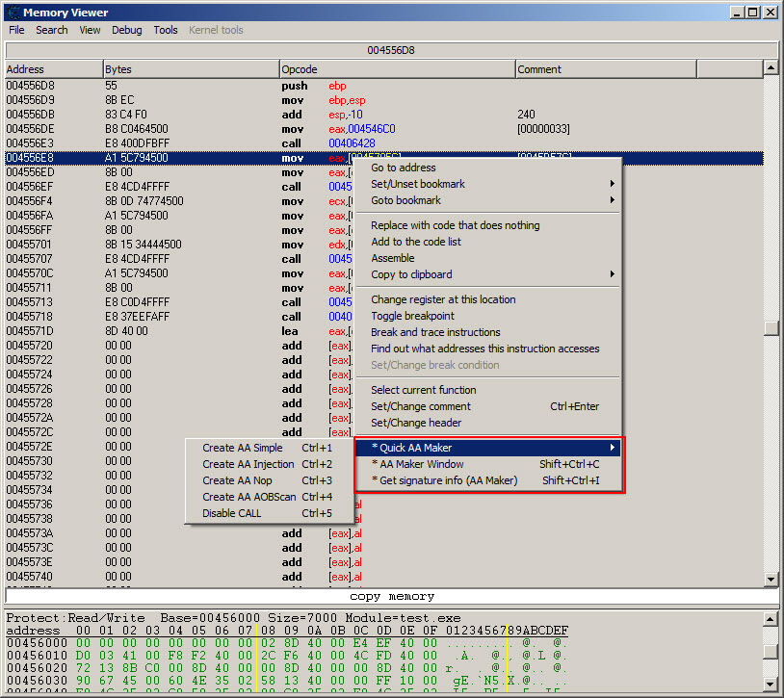
Task: Select Disable CALL in submenu
Action: coord(269,513)
